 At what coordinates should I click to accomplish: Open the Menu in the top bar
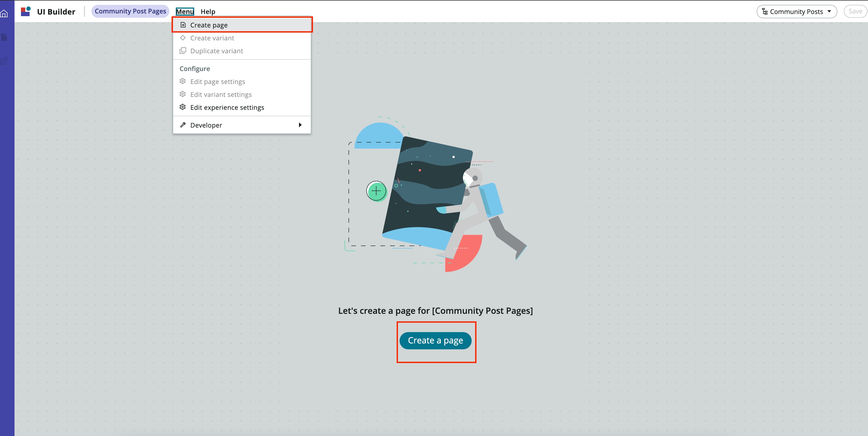click(185, 11)
